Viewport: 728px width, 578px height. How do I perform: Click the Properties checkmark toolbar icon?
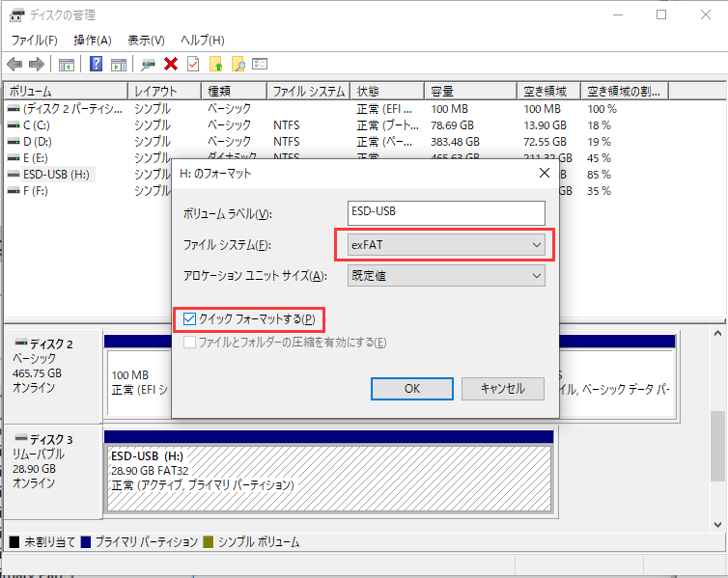(193, 64)
